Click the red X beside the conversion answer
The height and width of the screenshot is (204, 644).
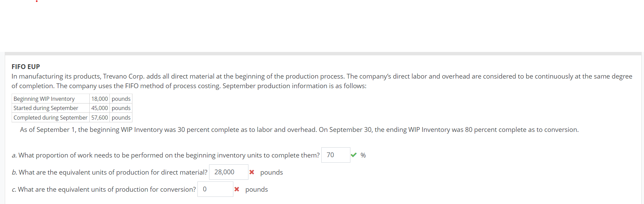237,189
